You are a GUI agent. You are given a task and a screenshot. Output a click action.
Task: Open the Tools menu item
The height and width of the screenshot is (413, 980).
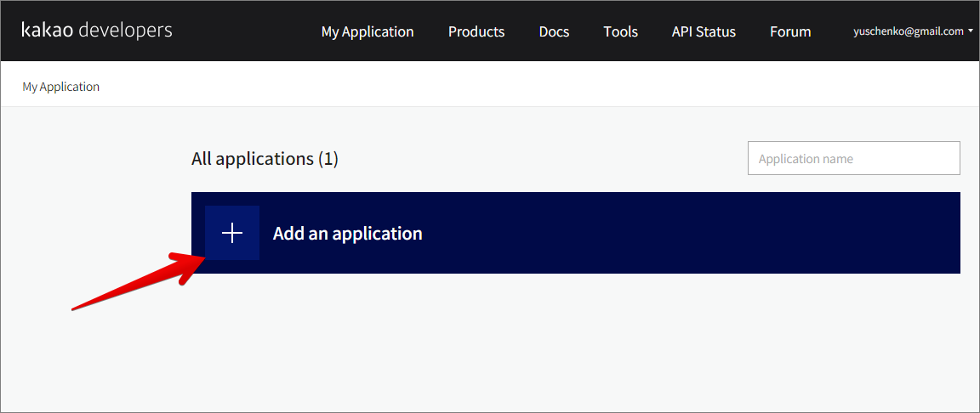click(x=620, y=31)
